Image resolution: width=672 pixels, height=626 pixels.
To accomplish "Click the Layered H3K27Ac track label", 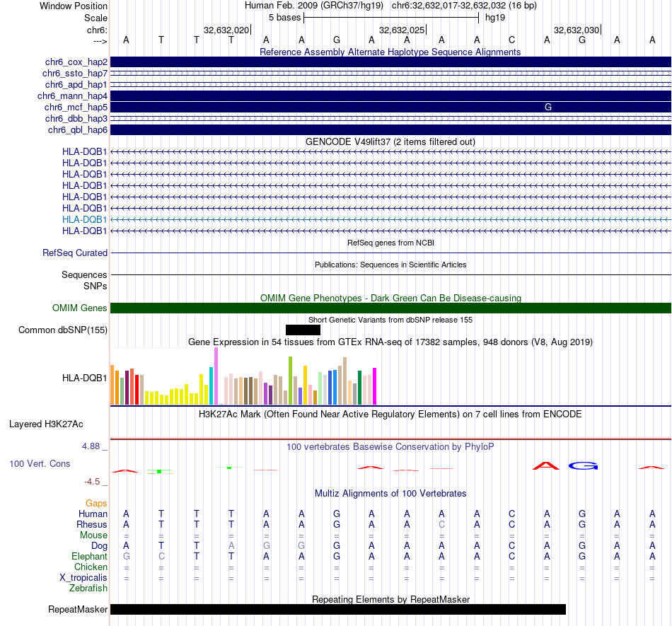I will click(46, 424).
